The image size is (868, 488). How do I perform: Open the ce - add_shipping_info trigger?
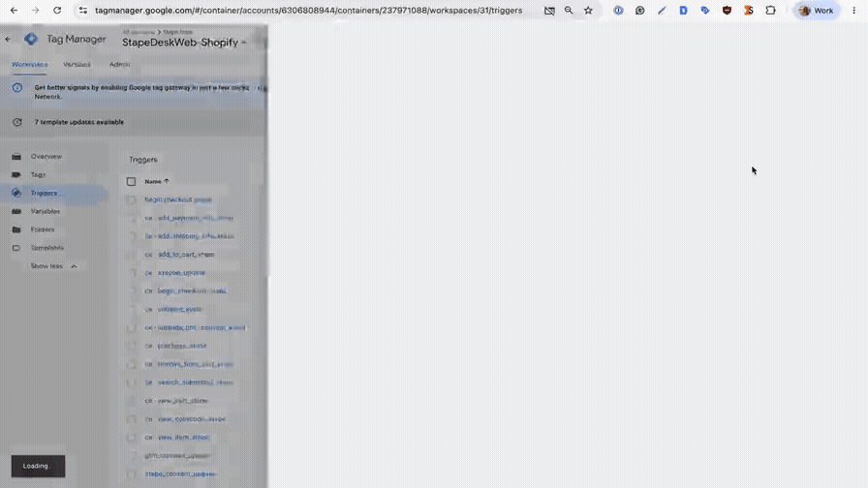189,236
